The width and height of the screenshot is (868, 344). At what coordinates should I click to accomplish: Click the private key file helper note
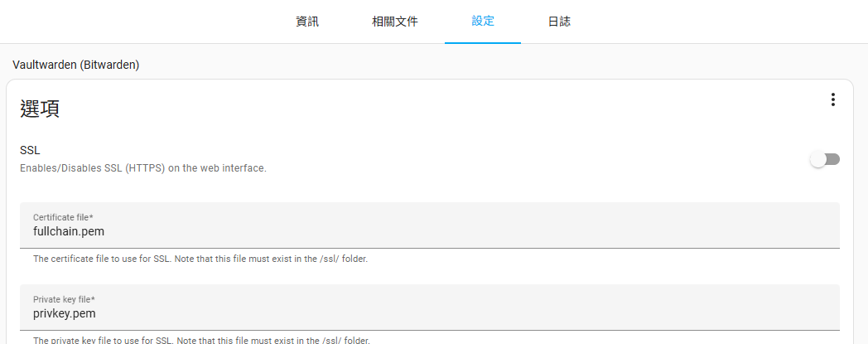click(x=200, y=340)
